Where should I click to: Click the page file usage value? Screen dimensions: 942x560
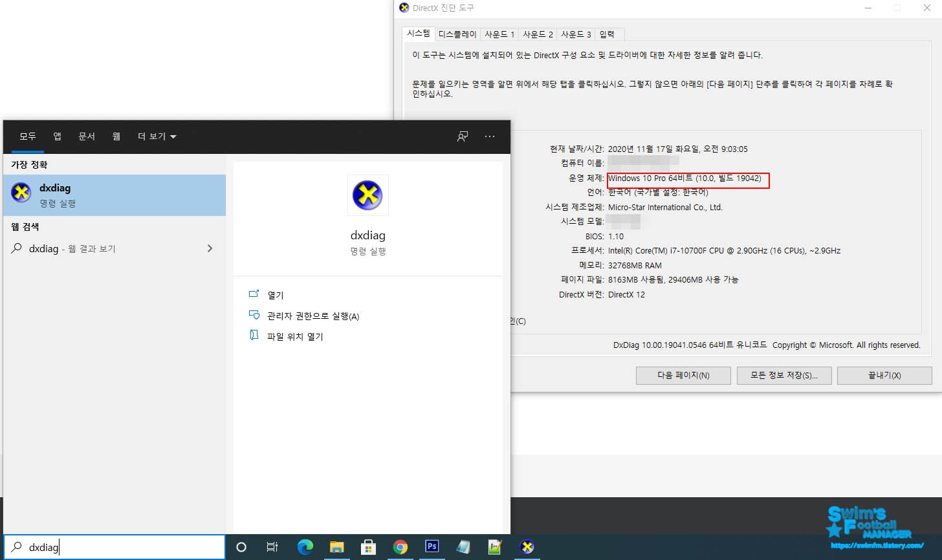(673, 279)
